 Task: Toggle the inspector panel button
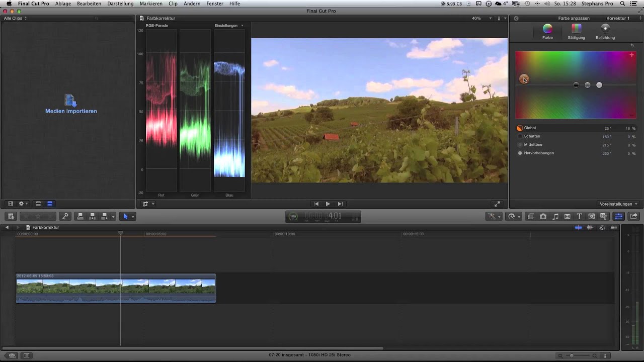click(x=619, y=216)
